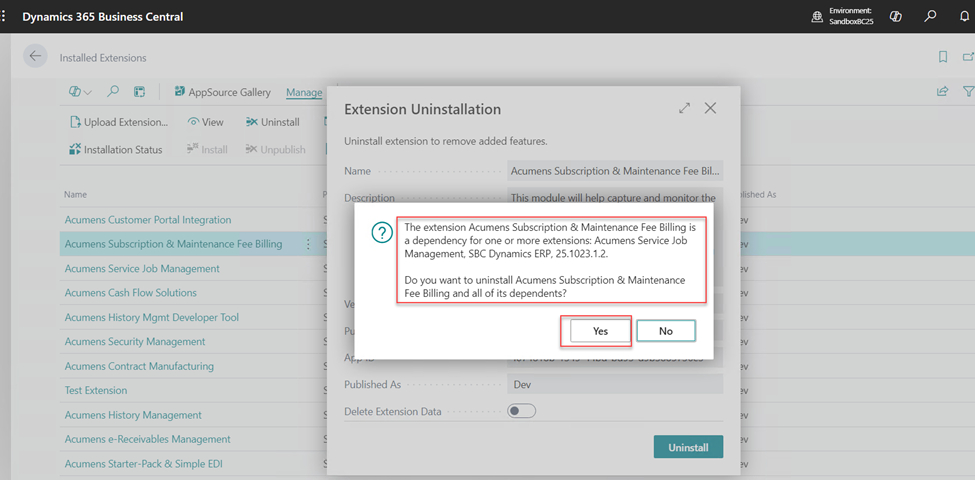This screenshot has height=480, width=975.
Task: Click the Uninstall toolbar action
Action: point(272,122)
